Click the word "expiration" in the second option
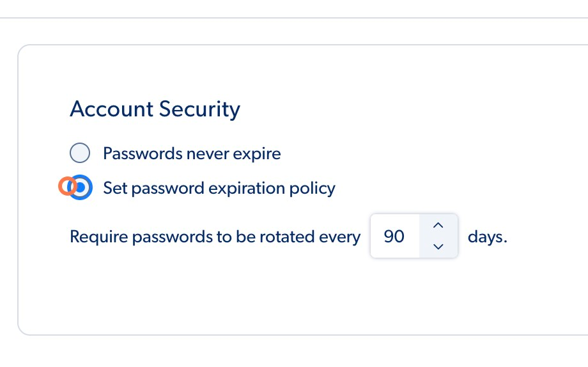 (x=249, y=188)
